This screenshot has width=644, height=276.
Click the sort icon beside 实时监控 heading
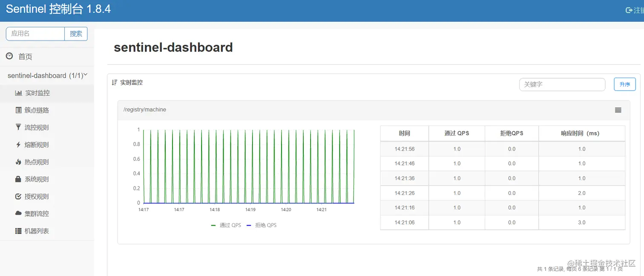114,83
